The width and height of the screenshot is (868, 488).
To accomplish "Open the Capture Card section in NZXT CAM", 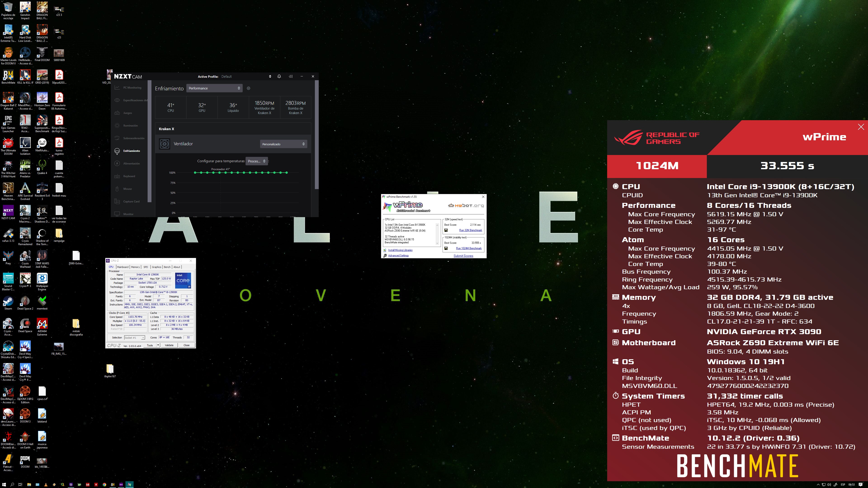I will click(x=127, y=201).
